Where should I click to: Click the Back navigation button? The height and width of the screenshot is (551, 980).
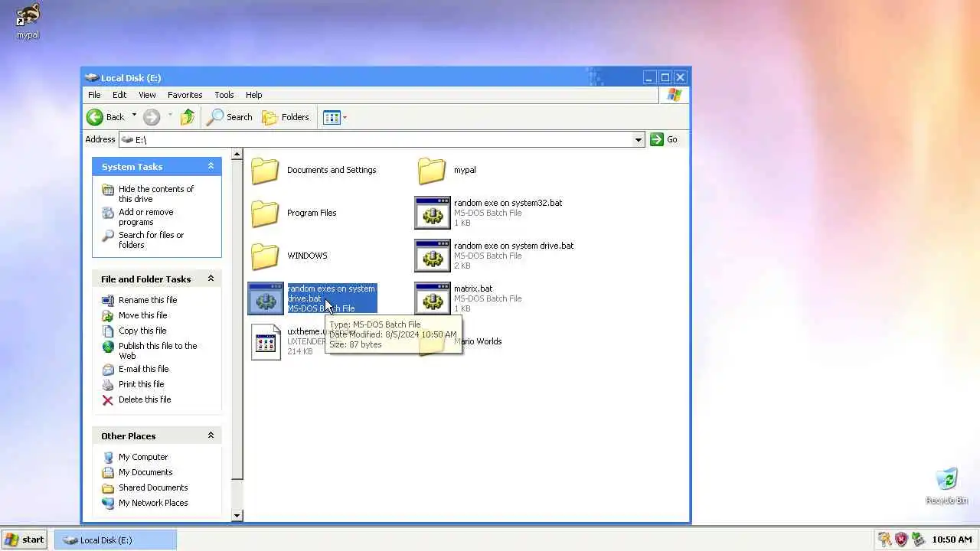point(106,117)
